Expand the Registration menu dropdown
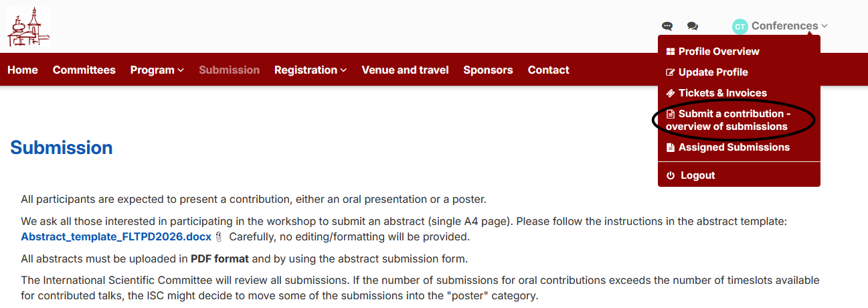Image resolution: width=868 pixels, height=308 pixels. point(310,70)
